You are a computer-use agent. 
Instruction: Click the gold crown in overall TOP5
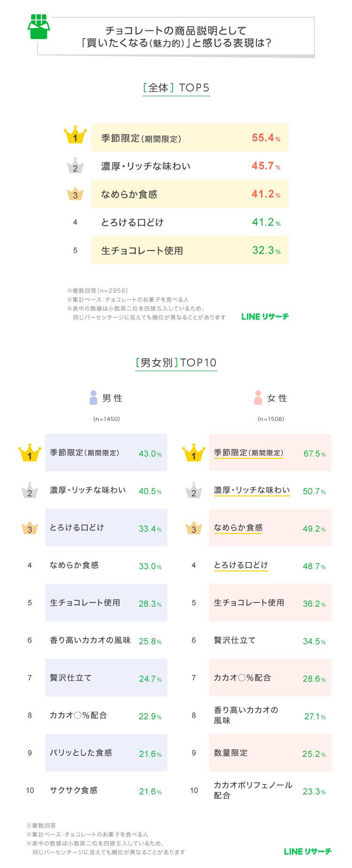[75, 136]
